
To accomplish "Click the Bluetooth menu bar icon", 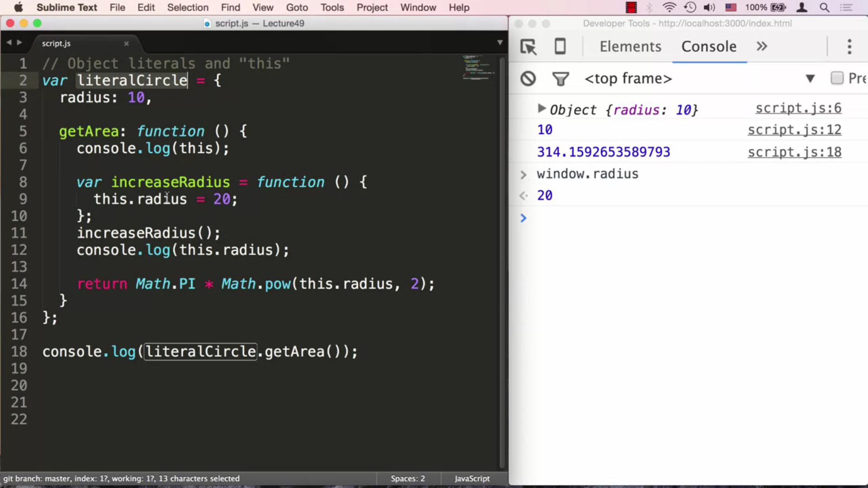I will [649, 7].
